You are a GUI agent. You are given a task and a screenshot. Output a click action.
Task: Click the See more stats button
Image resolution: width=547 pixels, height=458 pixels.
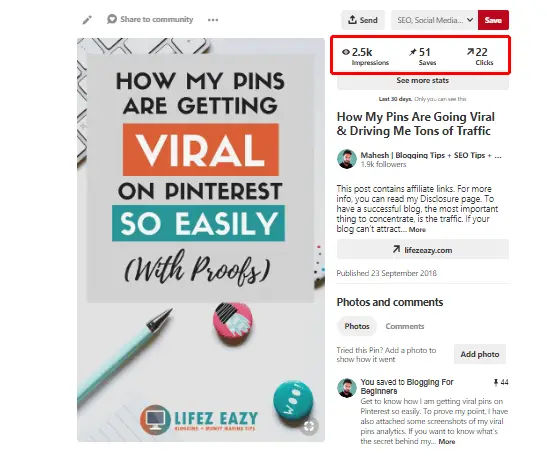click(423, 81)
